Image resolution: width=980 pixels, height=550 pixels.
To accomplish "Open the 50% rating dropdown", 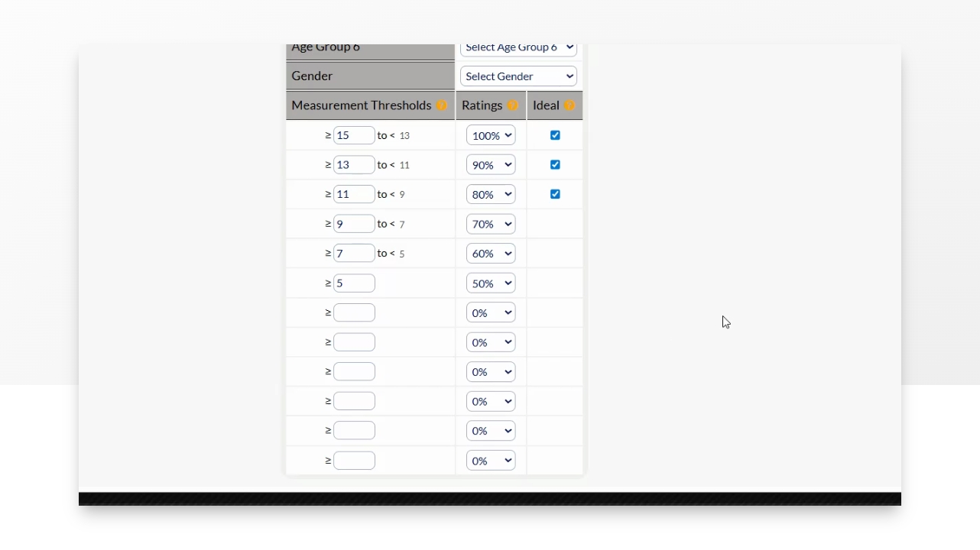I will [x=491, y=283].
